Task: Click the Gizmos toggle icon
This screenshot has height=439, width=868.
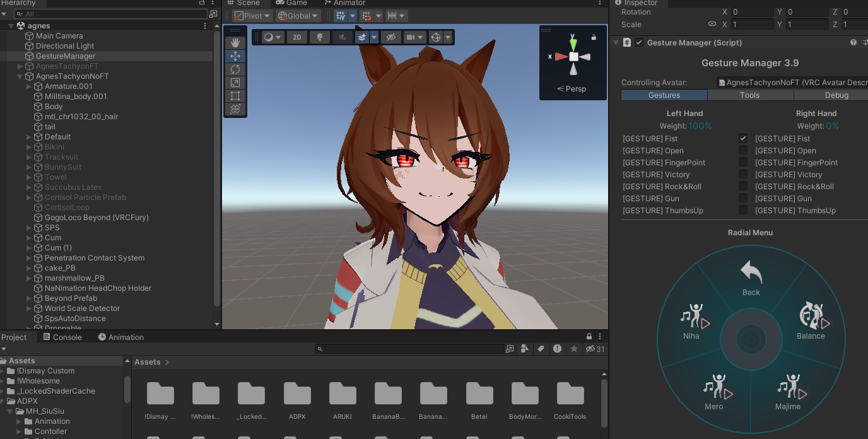Action: click(435, 37)
